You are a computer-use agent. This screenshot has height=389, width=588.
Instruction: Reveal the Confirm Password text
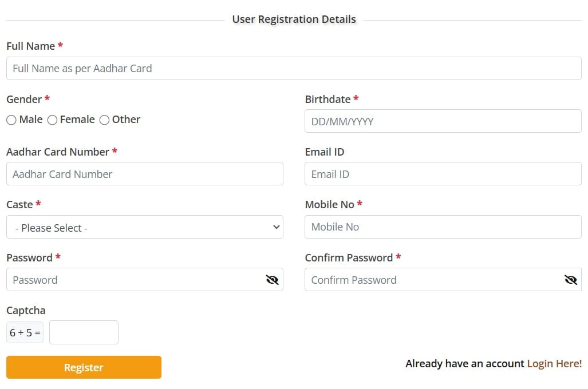click(570, 280)
